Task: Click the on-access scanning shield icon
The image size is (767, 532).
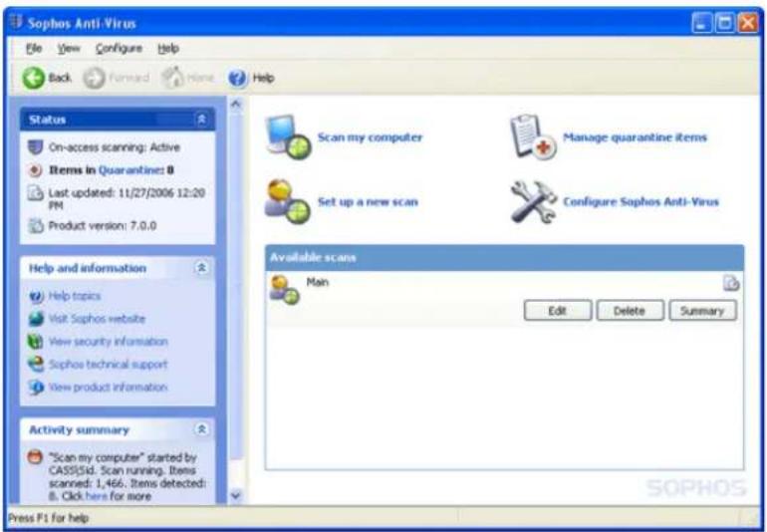Action: [x=35, y=146]
